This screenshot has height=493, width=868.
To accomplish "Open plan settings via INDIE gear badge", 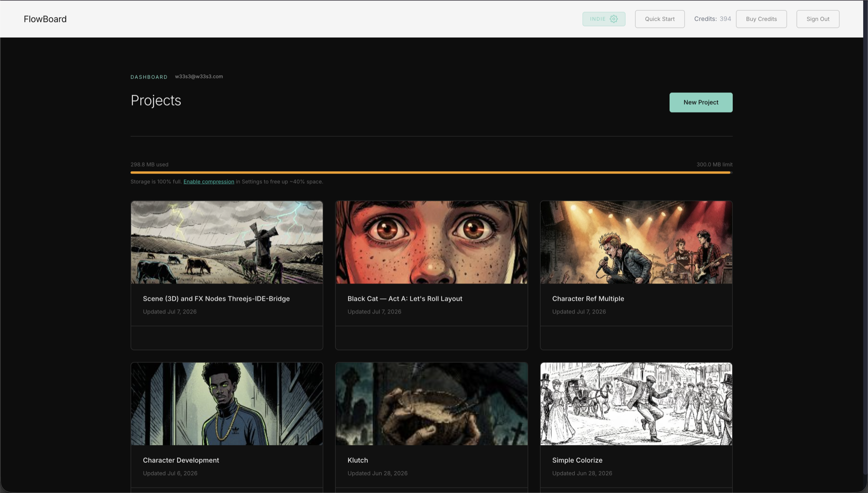I will pyautogui.click(x=604, y=19).
